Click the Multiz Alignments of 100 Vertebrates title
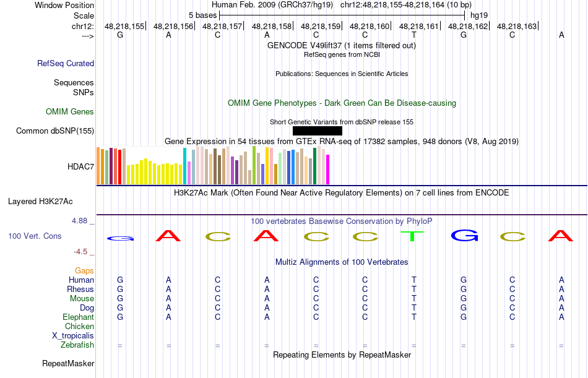The width and height of the screenshot is (588, 378). pos(342,262)
